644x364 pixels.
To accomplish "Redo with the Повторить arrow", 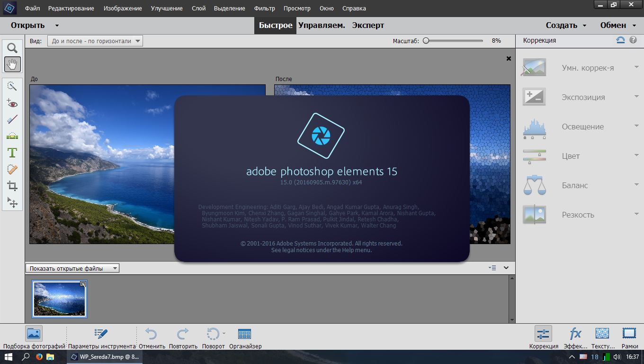I will tap(183, 334).
